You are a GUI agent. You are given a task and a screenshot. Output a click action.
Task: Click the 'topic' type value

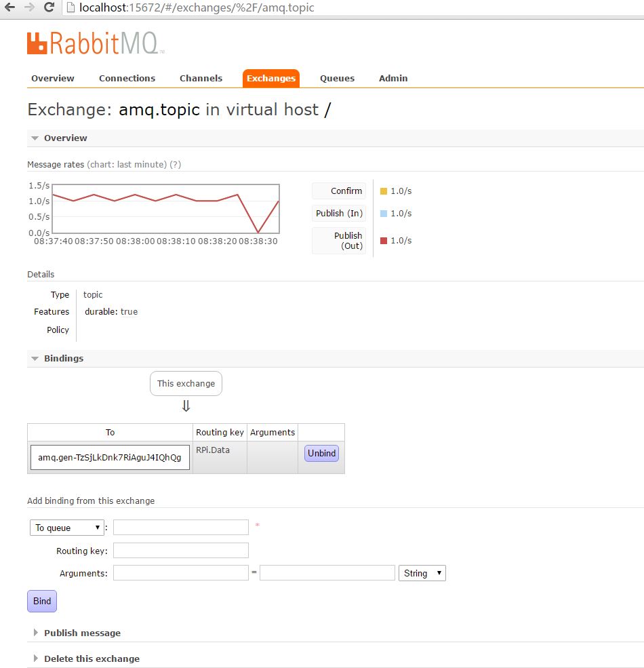(x=93, y=295)
